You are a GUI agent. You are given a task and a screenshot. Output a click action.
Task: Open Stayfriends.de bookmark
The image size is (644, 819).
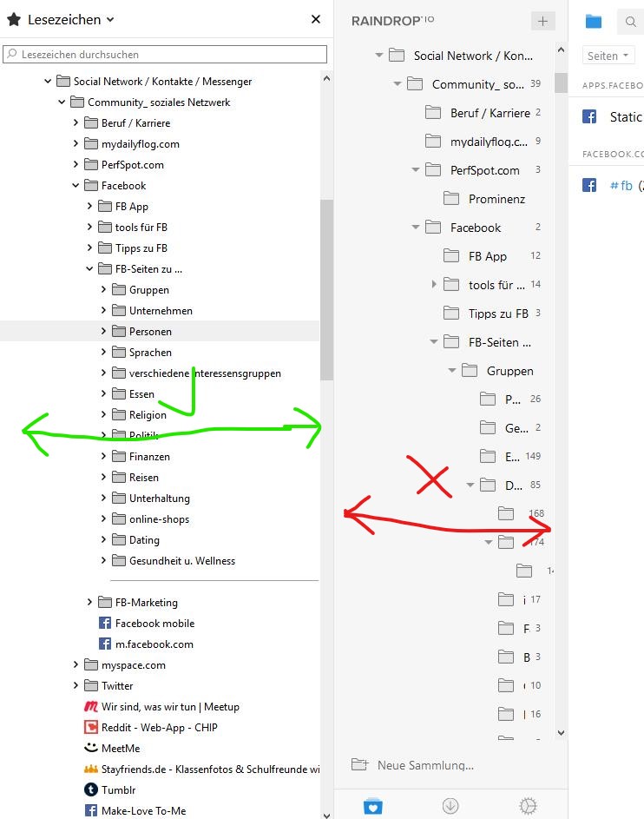click(202, 769)
